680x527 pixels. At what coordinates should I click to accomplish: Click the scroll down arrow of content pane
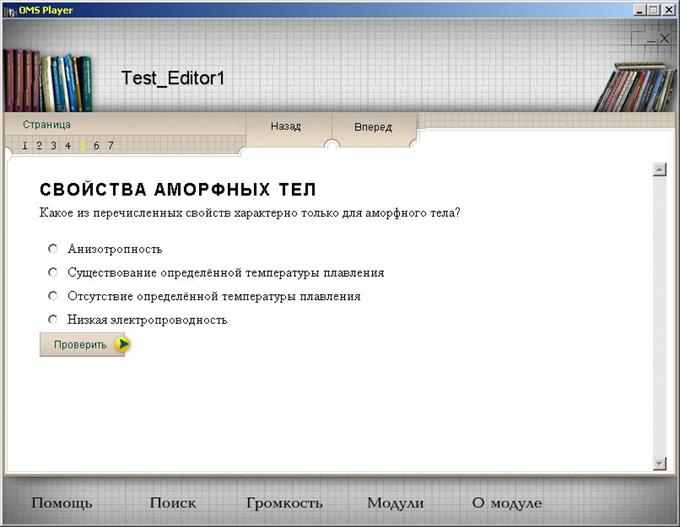coord(659,463)
